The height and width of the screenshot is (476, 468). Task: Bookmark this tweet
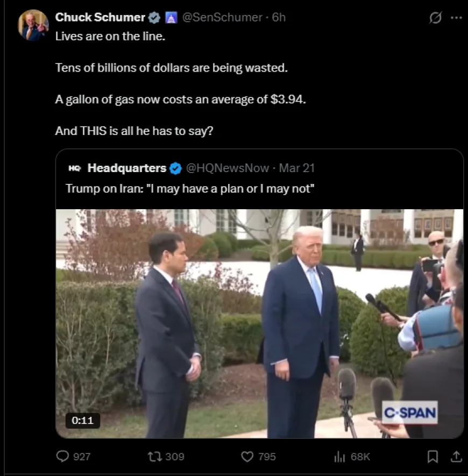pos(432,456)
